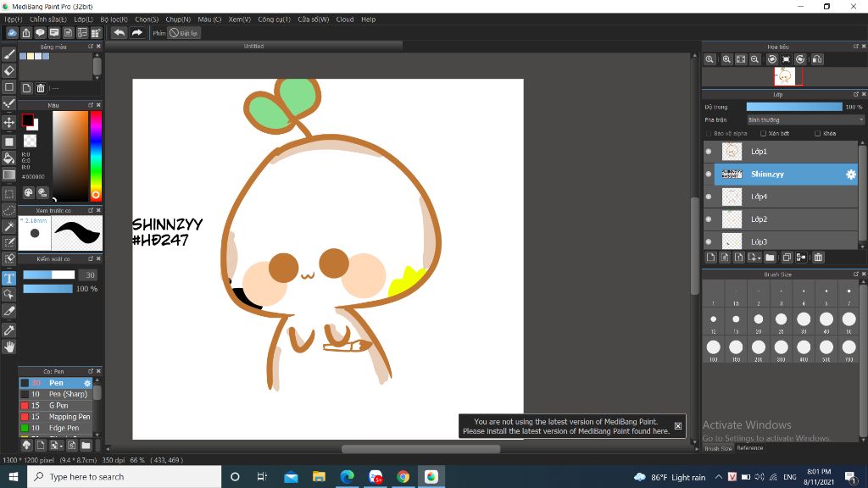The height and width of the screenshot is (488, 868).
Task: Open the brush folder icon in brush panel
Action: [86, 445]
